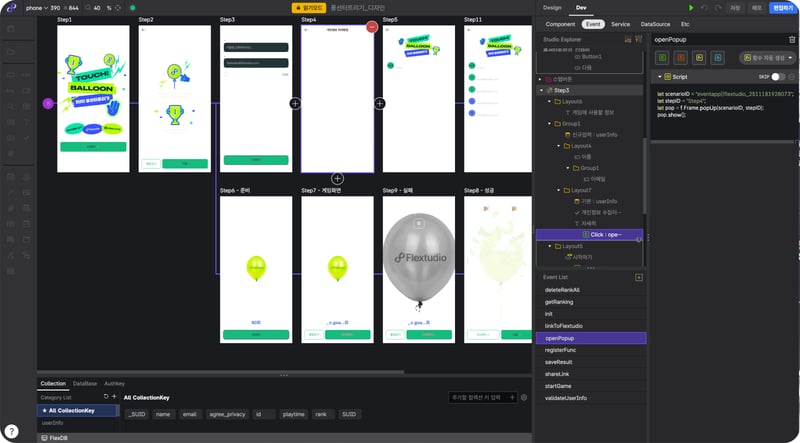Click the blue 편집하기 button

tap(781, 7)
